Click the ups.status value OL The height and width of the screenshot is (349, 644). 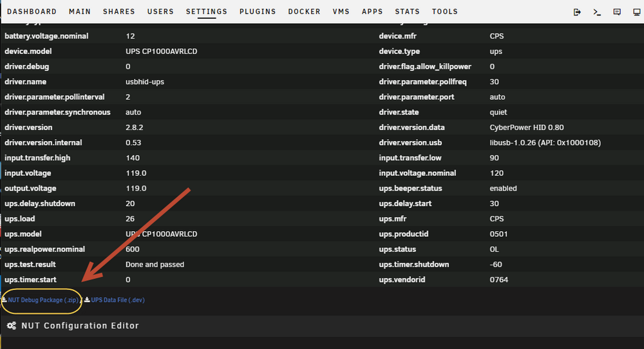point(494,249)
